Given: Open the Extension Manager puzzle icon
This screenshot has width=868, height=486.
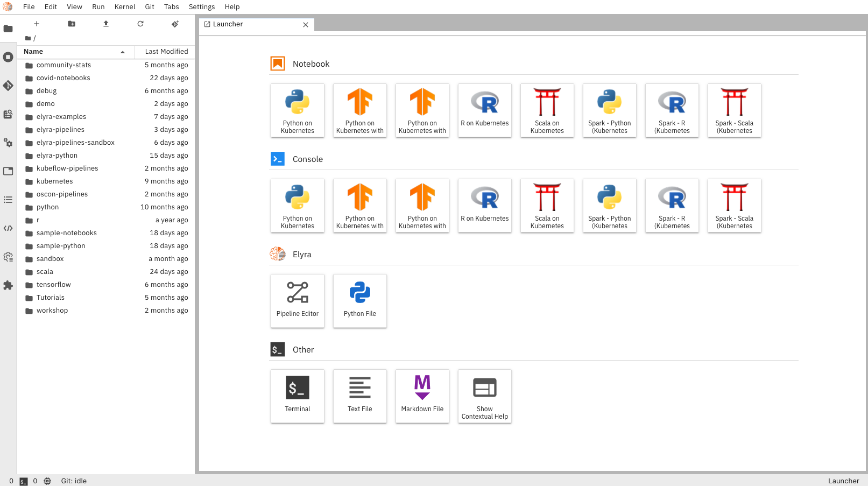Looking at the screenshot, I should pyautogui.click(x=8, y=285).
